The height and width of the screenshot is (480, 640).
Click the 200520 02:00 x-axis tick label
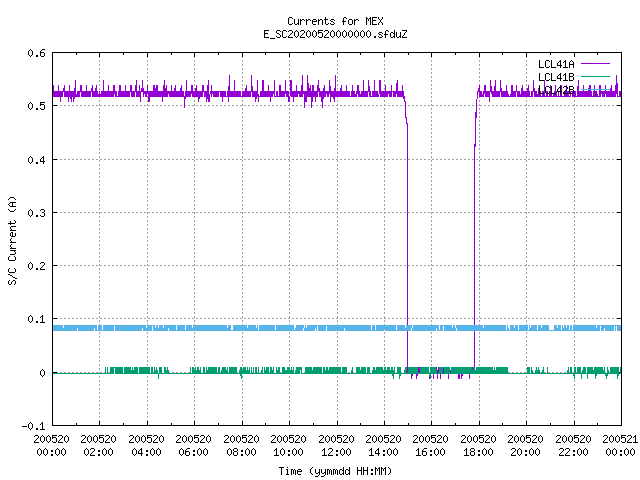pos(98,446)
